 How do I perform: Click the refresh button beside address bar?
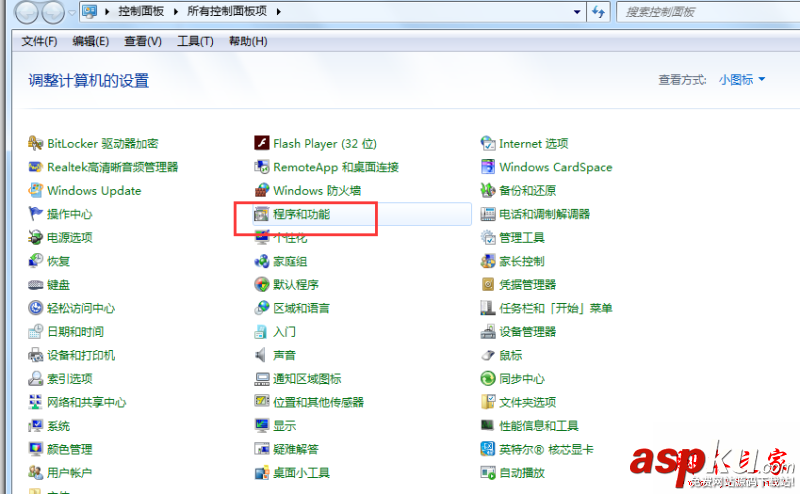[x=598, y=12]
